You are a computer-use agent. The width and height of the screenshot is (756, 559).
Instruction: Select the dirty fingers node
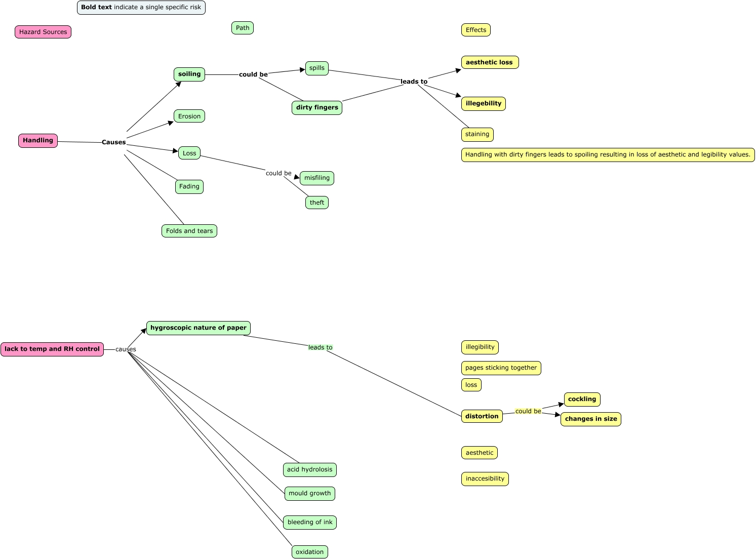[x=317, y=107]
